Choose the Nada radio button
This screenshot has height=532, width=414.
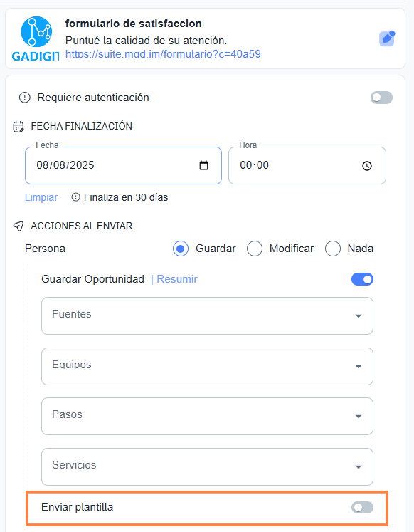(x=333, y=249)
